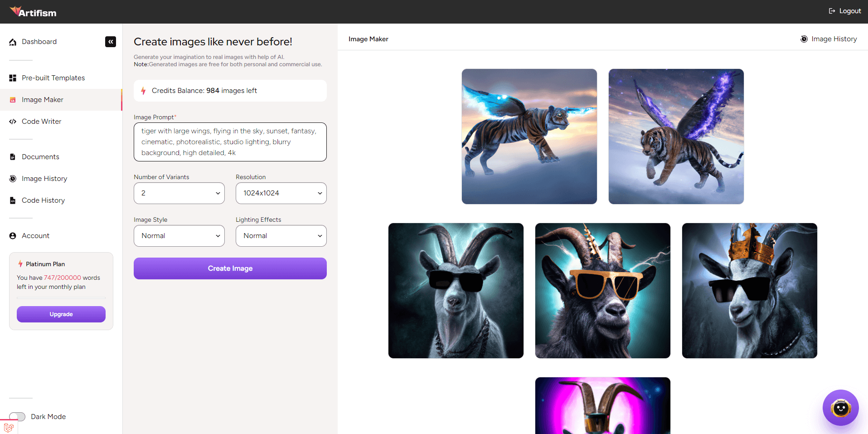Click into the Image Prompt text field
The width and height of the screenshot is (868, 434).
[230, 142]
